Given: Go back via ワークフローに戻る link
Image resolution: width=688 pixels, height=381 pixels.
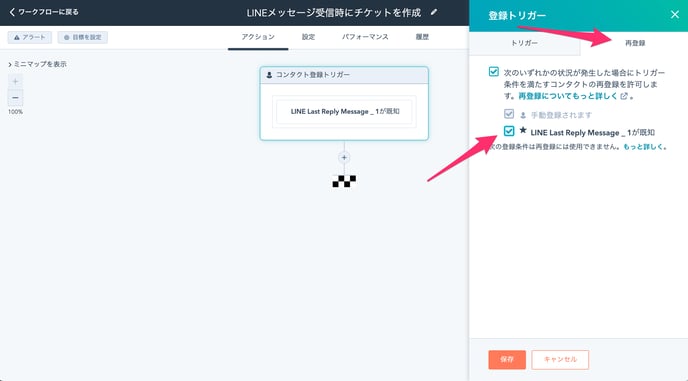Looking at the screenshot, I should click(44, 12).
